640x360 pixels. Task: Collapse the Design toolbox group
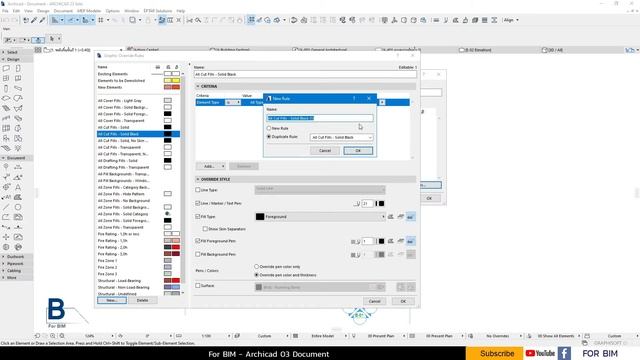[4, 59]
